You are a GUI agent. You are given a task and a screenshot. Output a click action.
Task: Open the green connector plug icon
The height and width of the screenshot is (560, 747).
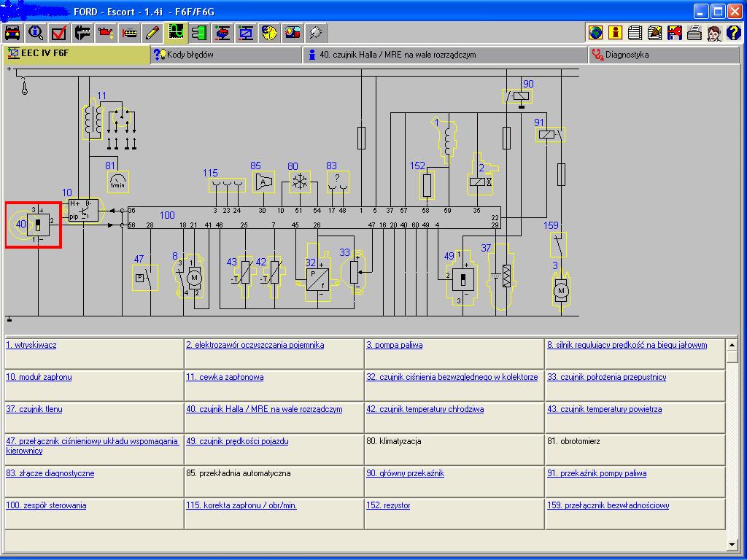[x=199, y=33]
